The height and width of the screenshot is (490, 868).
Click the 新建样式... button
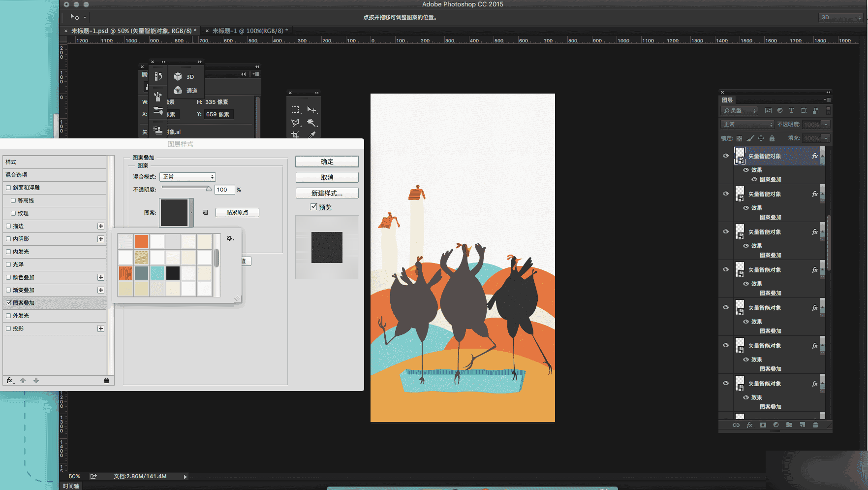point(327,193)
